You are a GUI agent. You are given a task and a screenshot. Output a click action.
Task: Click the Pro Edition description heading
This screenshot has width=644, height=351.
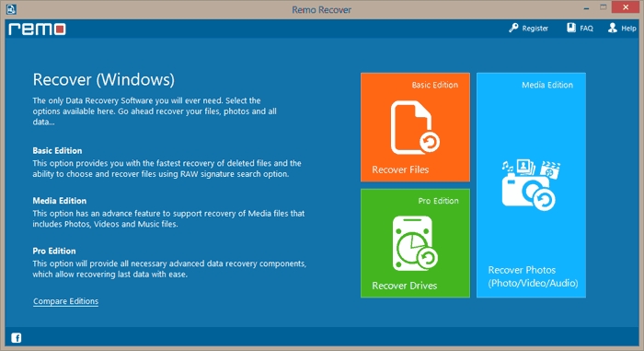point(54,251)
